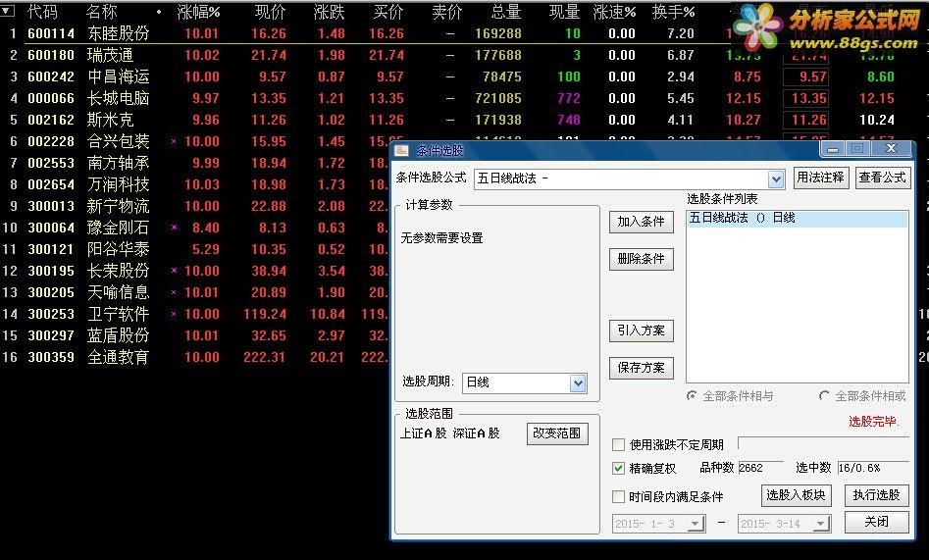929x560 pixels.
Task: Click the 改变范围 button
Action: [557, 433]
